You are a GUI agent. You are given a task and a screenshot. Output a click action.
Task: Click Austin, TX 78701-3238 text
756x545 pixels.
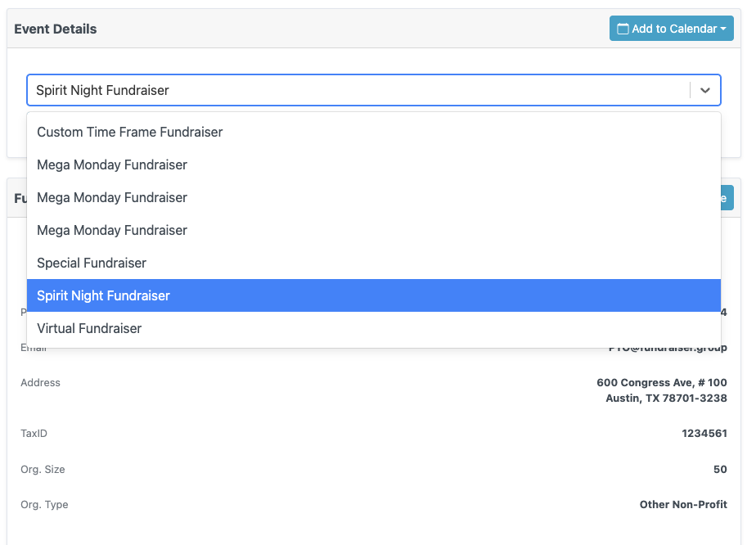coord(666,399)
